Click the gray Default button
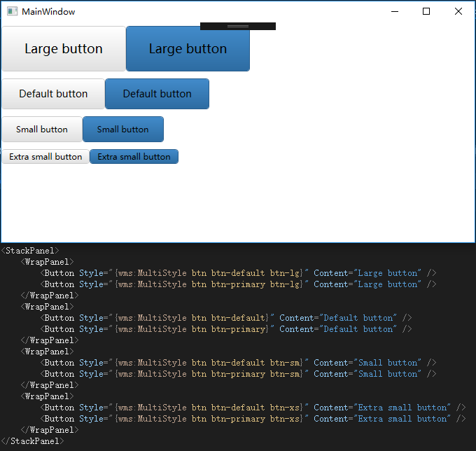Viewport: 476px width, 451px height. pos(53,94)
